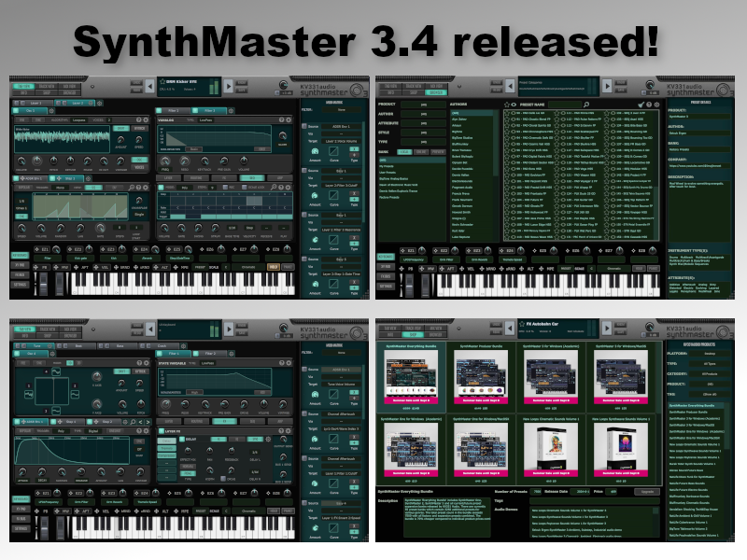
Task: Enable REC checkbox in top-left sequencer panel
Action: (227, 188)
